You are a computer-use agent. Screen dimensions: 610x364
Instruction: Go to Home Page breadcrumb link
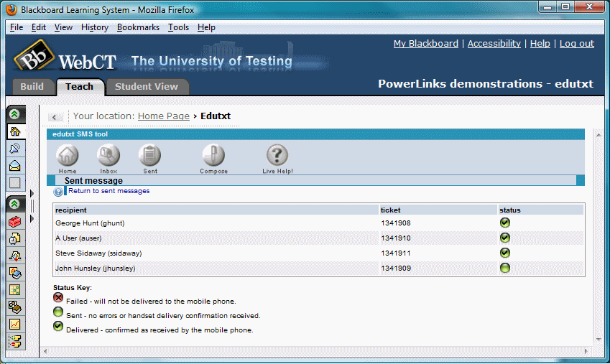pyautogui.click(x=163, y=116)
